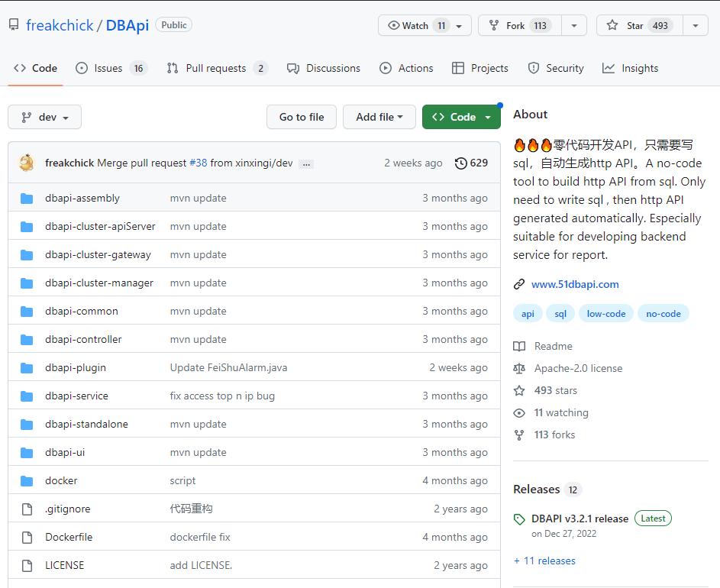Viewport: 720px width, 588px height.
Task: Open the Pull requests tab
Action: pos(217,68)
